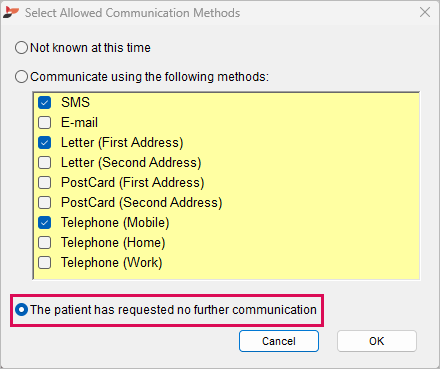Check PostCard (Second Address) box

coord(44,203)
